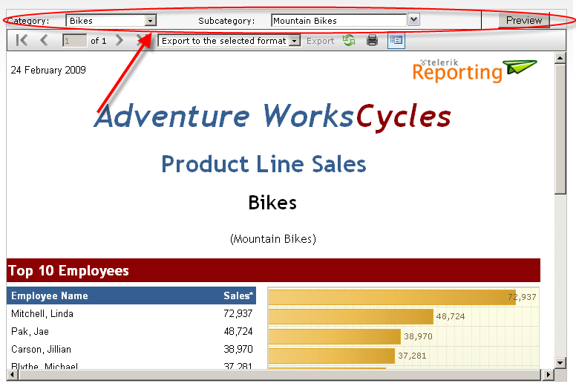Click the chart bar labeled 37,281
Screen dimensions: 576x392
(x=331, y=356)
